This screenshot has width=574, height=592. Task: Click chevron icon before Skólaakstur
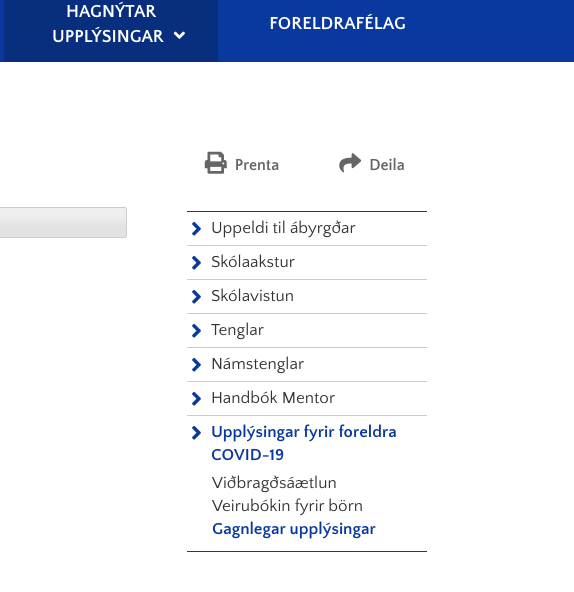point(196,262)
